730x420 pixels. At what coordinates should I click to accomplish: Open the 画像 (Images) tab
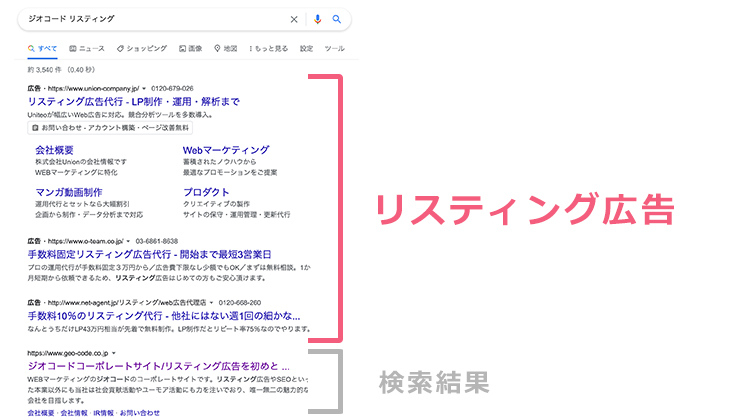(x=190, y=48)
